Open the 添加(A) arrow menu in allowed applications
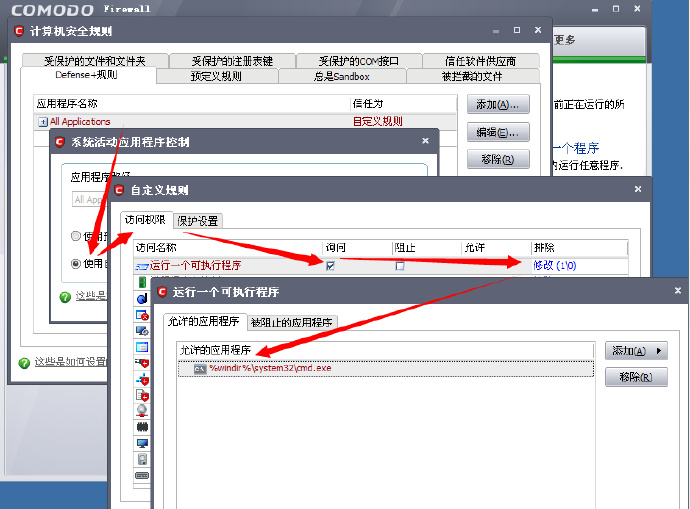This screenshot has width=690, height=509. coord(636,351)
